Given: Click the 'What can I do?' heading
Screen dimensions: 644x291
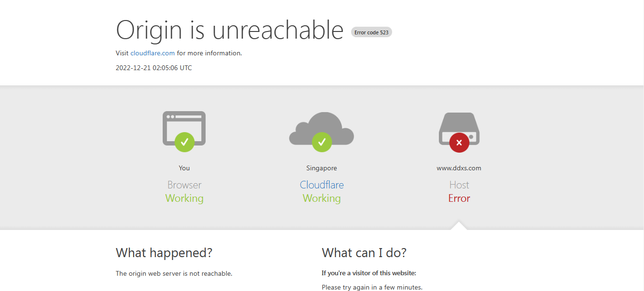Looking at the screenshot, I should click(364, 253).
